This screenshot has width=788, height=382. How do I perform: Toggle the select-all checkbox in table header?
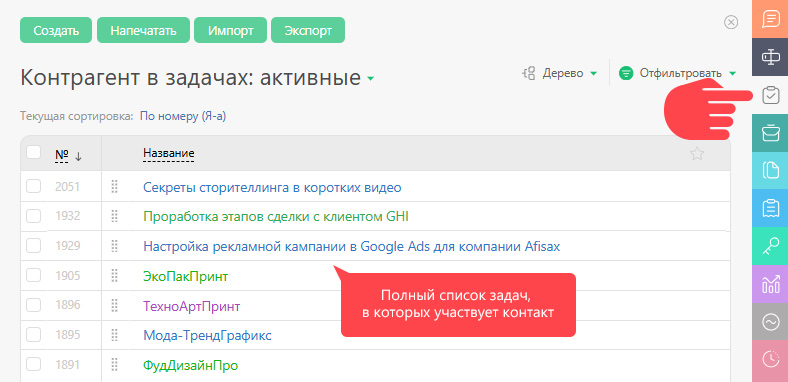point(33,152)
